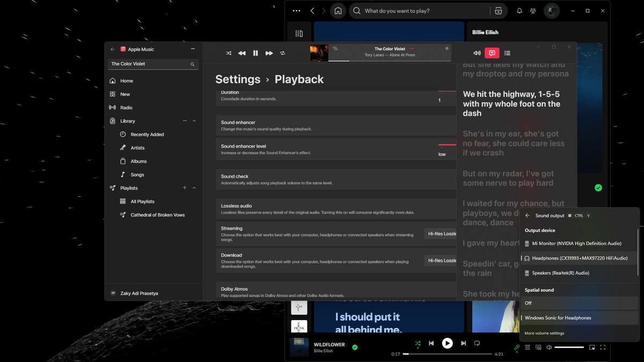Viewport: 644px width, 362px height.
Task: Favorite The Color Violet with the star
Action: coord(447,48)
